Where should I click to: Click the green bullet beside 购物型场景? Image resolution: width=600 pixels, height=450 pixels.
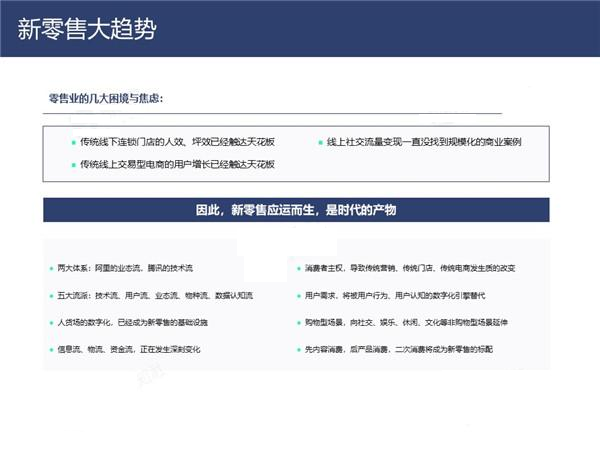[297, 323]
